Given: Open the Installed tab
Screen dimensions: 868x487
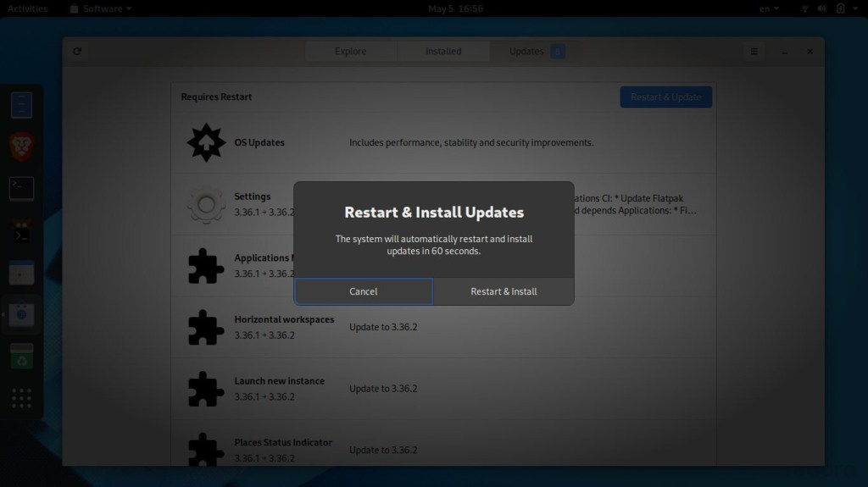Looking at the screenshot, I should [443, 52].
